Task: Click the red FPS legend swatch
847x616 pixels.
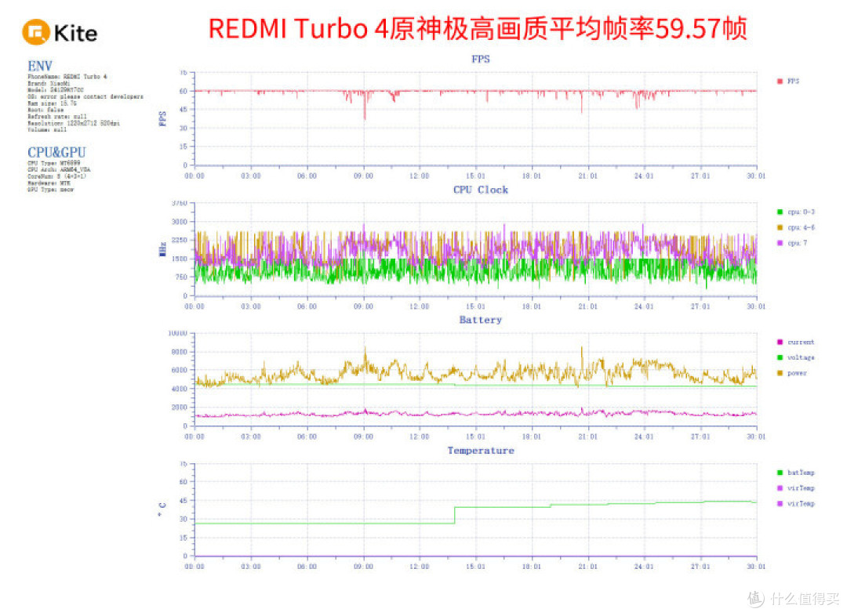Action: (780, 81)
